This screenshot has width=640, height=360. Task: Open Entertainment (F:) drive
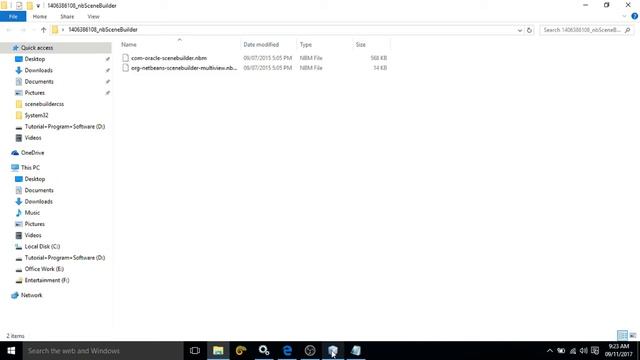47,280
